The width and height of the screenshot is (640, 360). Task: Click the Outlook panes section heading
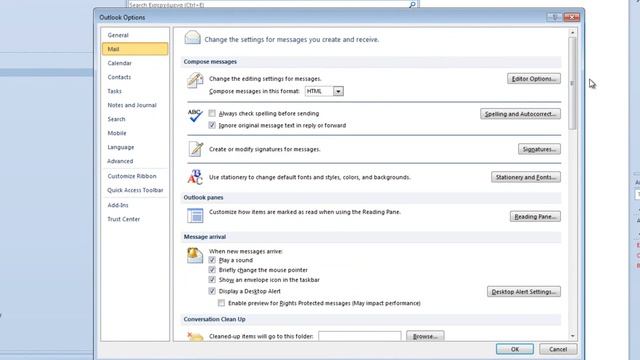203,198
